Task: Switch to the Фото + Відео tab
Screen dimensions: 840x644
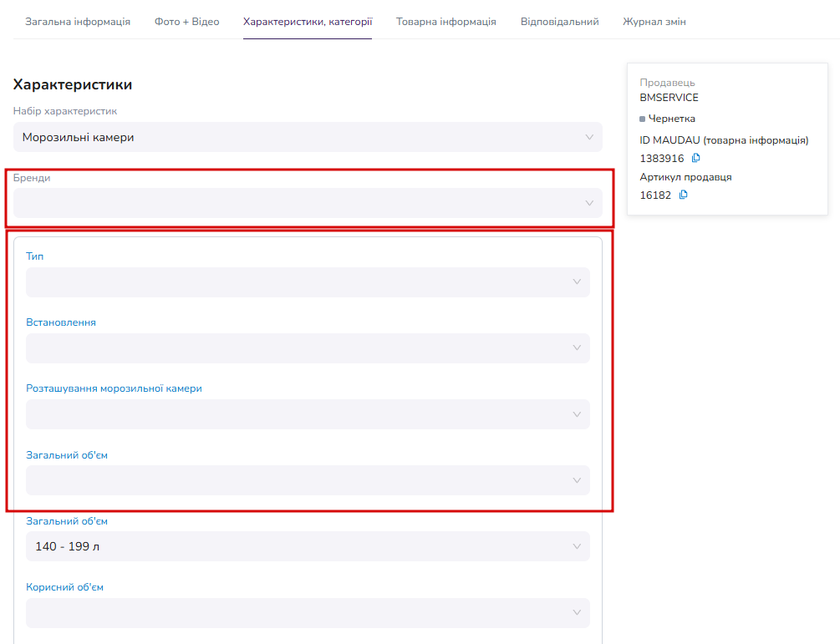Action: [187, 22]
